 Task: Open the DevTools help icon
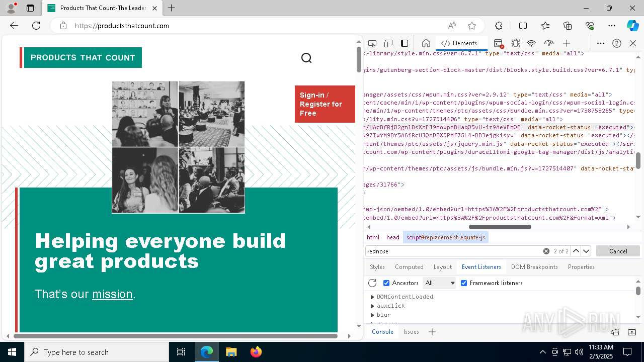point(617,43)
